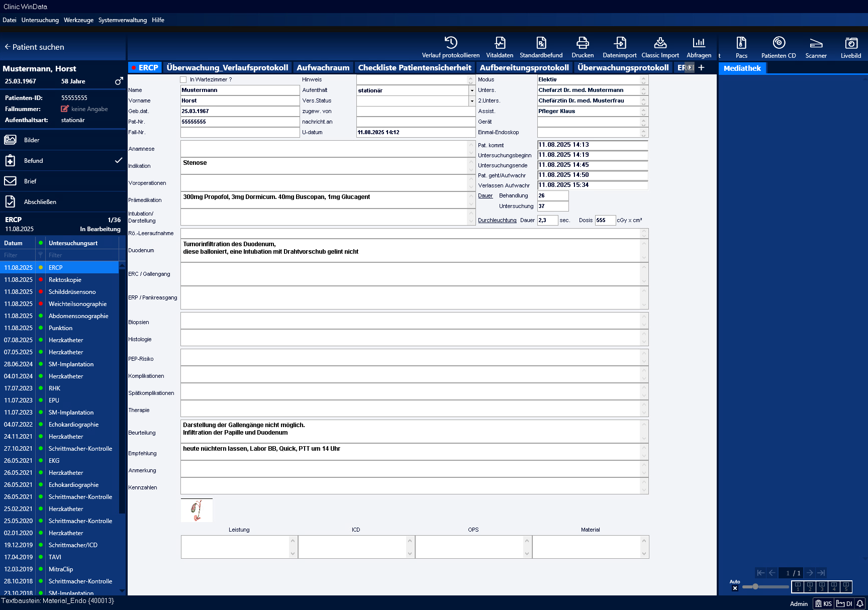
Task: Open the Standardbefund tool
Action: (541, 47)
